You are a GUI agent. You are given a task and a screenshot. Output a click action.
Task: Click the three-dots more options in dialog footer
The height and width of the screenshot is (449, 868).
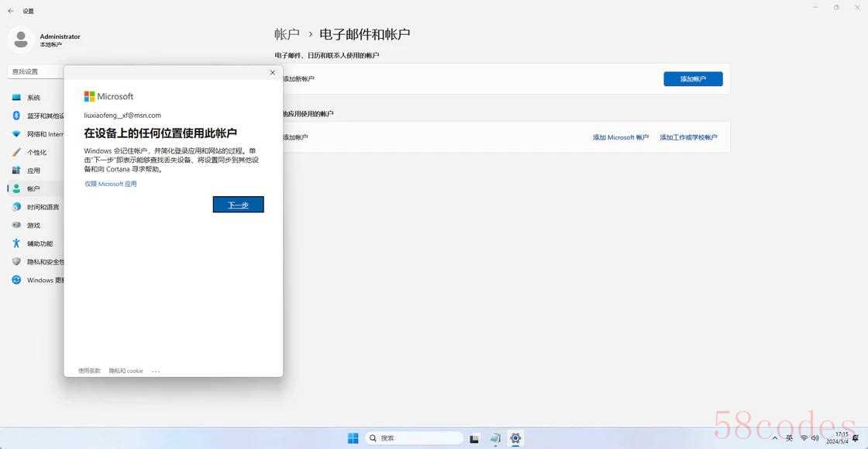(156, 371)
